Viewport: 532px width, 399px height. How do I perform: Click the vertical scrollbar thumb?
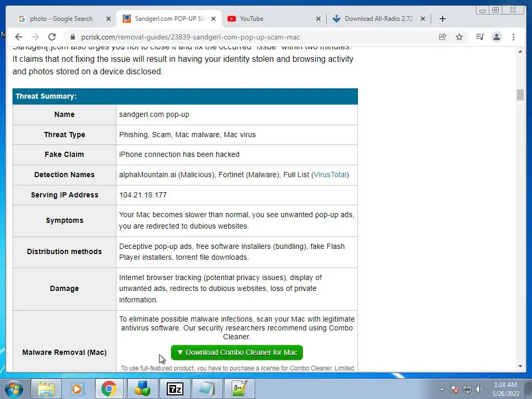click(x=520, y=95)
